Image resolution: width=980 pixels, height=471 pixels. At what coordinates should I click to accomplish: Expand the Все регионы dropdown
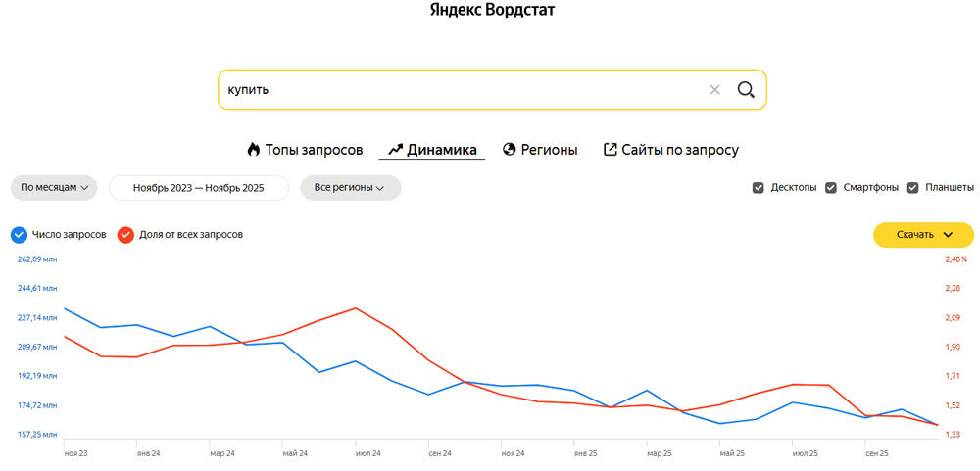click(x=349, y=188)
